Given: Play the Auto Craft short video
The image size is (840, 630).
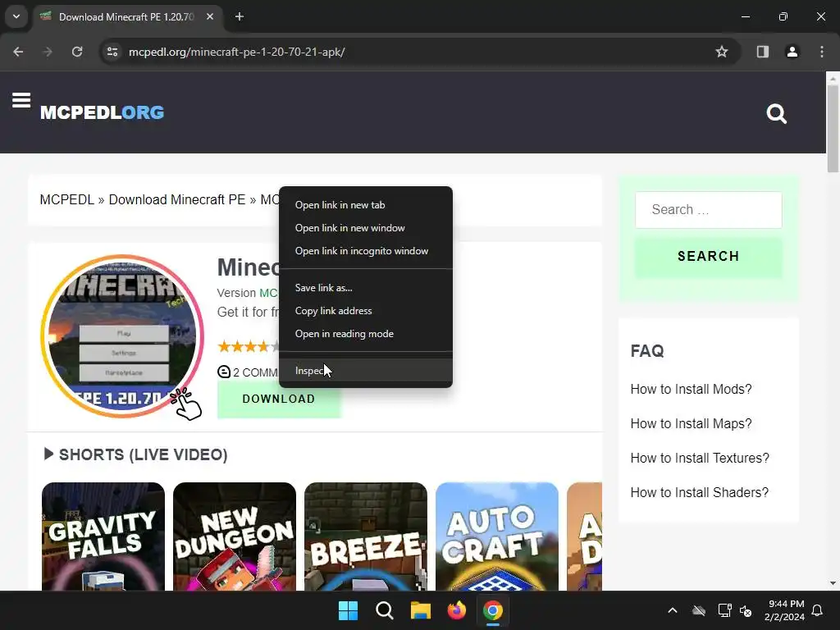Looking at the screenshot, I should pyautogui.click(x=497, y=536).
